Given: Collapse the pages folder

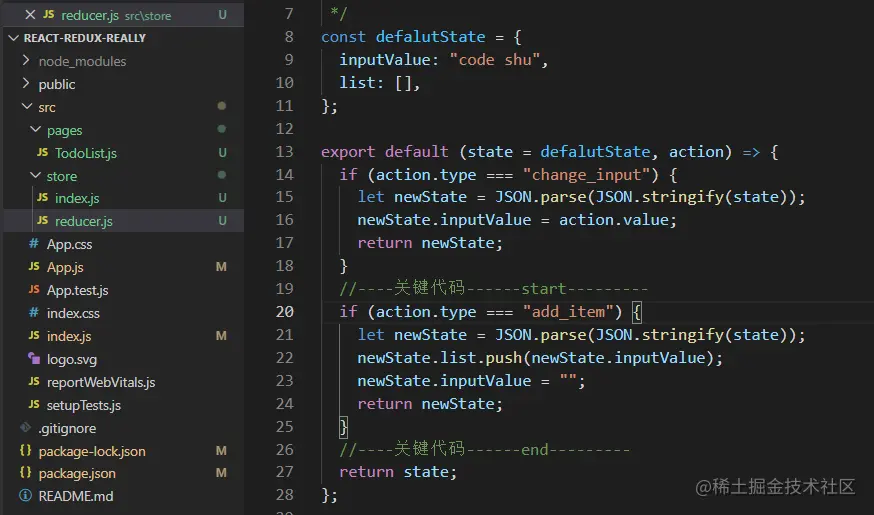Looking at the screenshot, I should 35,129.
